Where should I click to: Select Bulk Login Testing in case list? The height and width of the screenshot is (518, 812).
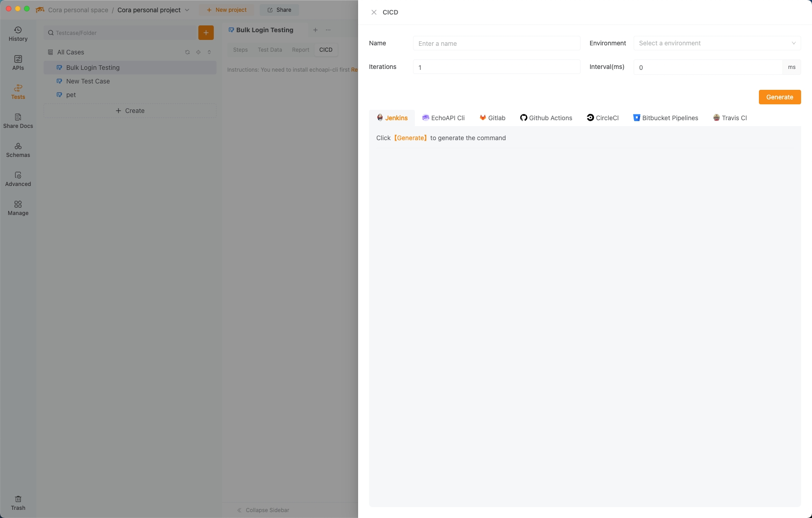[130, 68]
